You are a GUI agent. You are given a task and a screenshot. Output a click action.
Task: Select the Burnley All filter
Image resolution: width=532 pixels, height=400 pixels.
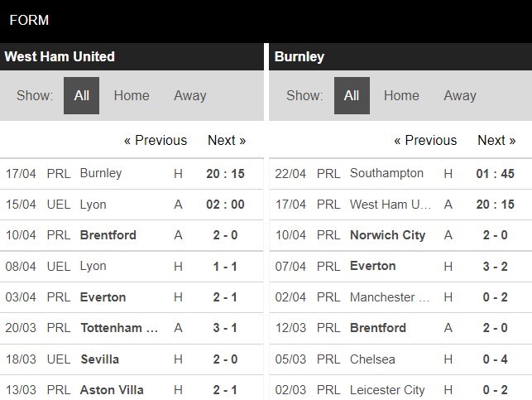tap(352, 95)
